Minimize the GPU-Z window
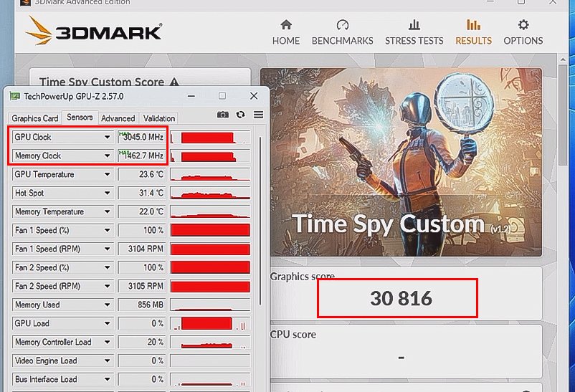575x392 pixels. (x=191, y=96)
